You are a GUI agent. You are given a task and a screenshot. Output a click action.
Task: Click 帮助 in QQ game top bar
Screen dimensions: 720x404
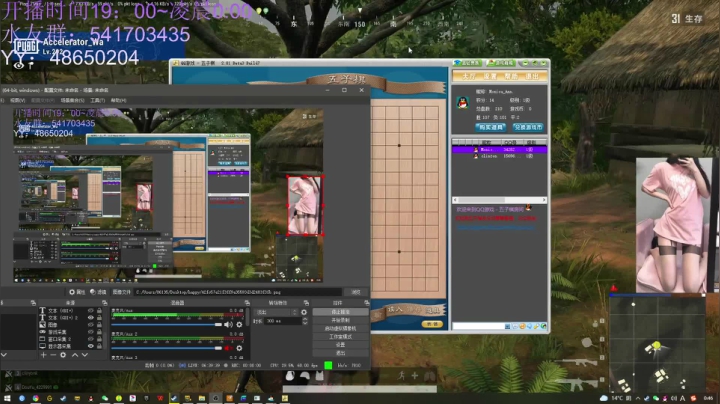511,76
